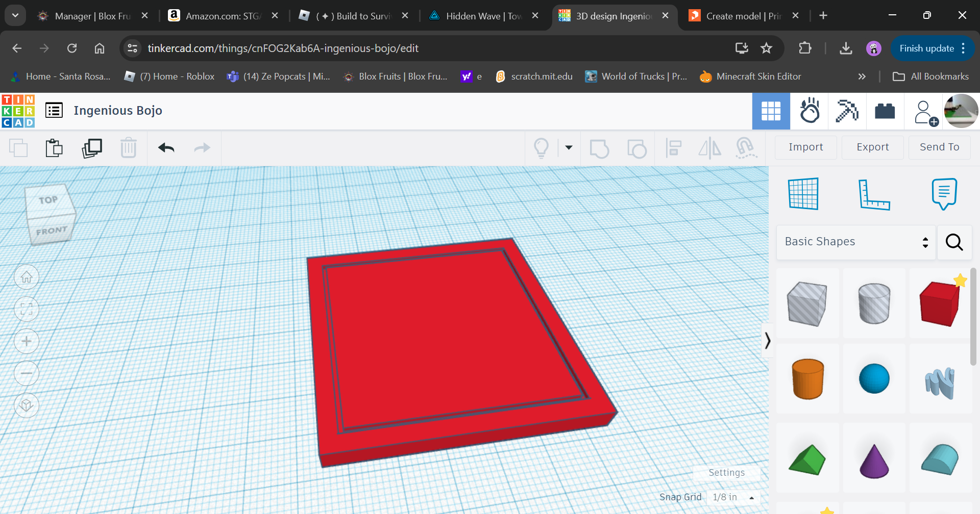
Task: Redo the last undone action
Action: (x=203, y=148)
